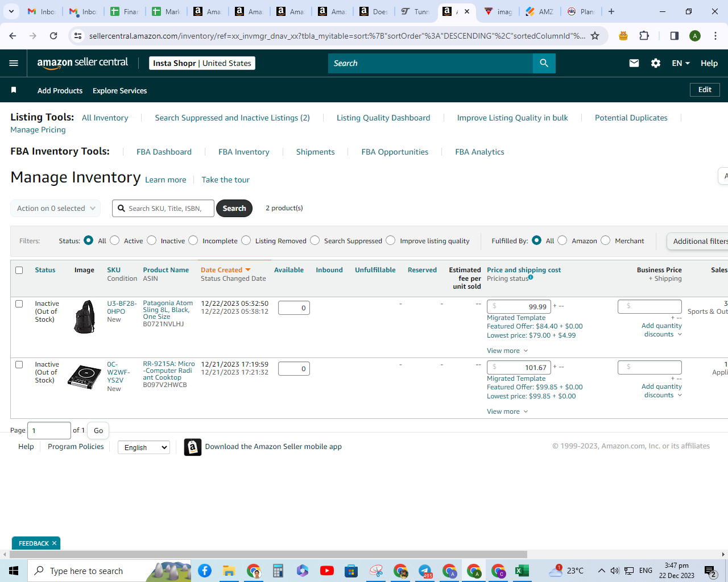
Task: Go to Shipments
Action: [316, 152]
